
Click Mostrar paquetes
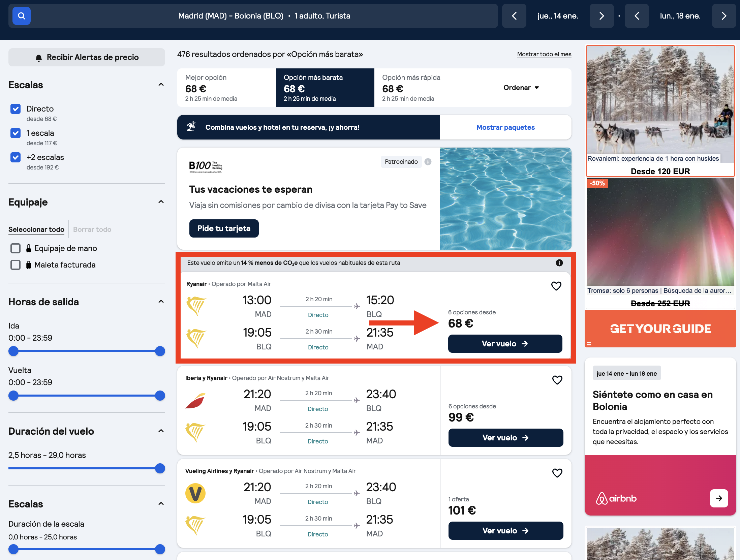click(505, 127)
